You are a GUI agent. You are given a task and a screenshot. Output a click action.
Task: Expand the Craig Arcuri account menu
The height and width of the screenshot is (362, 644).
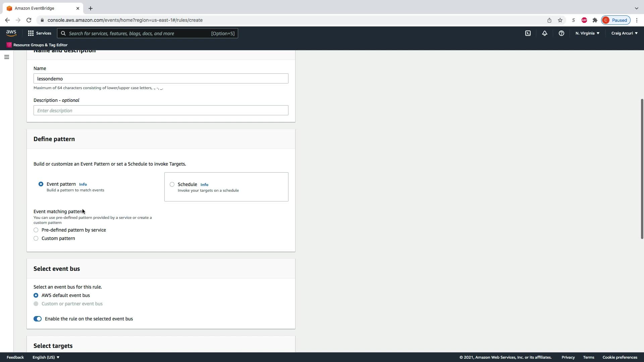coord(624,33)
